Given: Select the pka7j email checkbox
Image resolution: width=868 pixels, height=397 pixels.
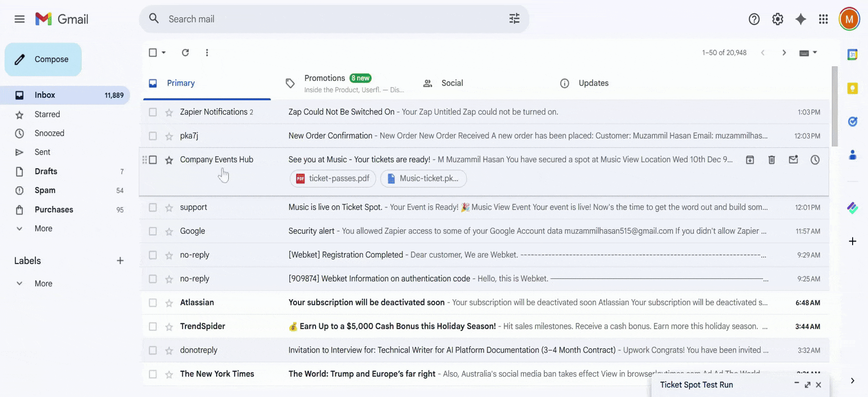Looking at the screenshot, I should 153,136.
